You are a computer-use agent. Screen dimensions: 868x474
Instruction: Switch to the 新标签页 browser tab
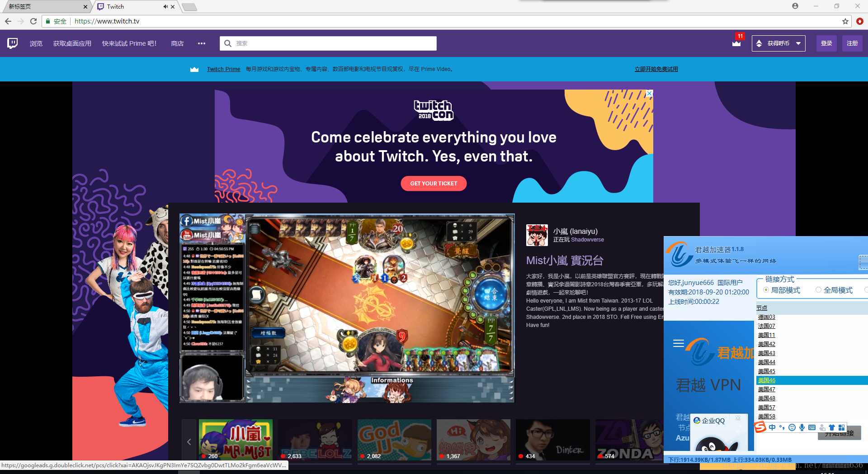click(x=45, y=6)
